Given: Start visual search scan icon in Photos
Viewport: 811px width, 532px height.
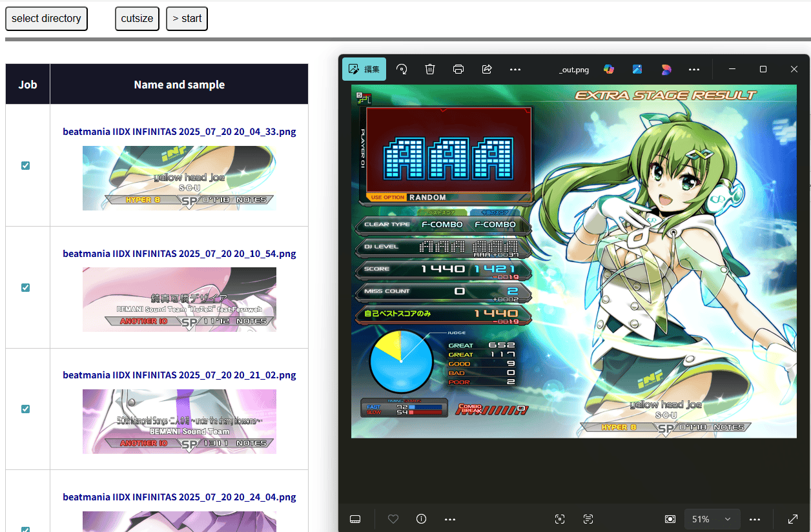Looking at the screenshot, I should 560,519.
